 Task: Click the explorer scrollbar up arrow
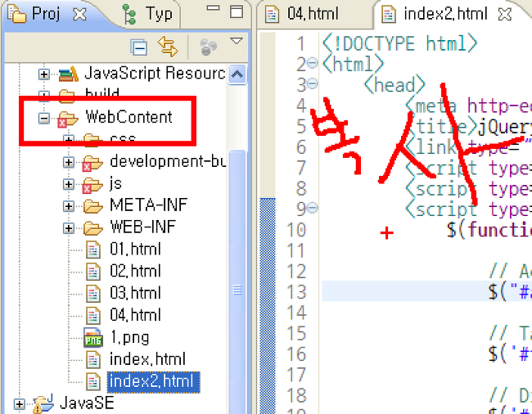[237, 74]
